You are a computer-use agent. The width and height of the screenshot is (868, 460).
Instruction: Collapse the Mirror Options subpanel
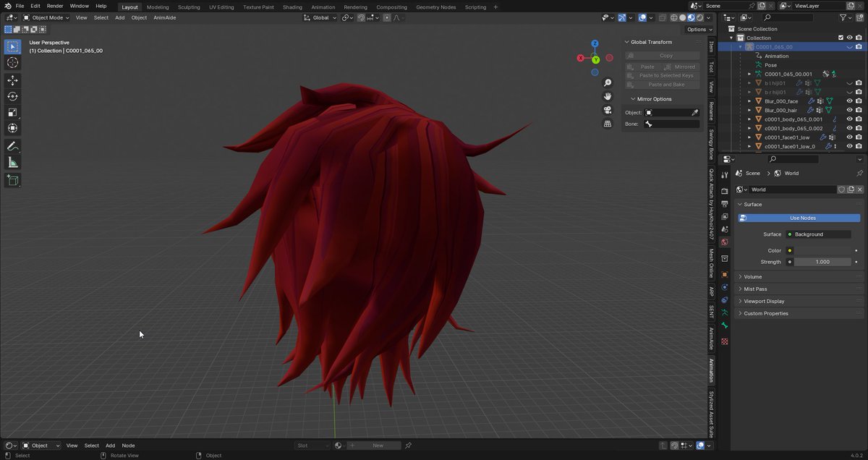click(x=632, y=99)
